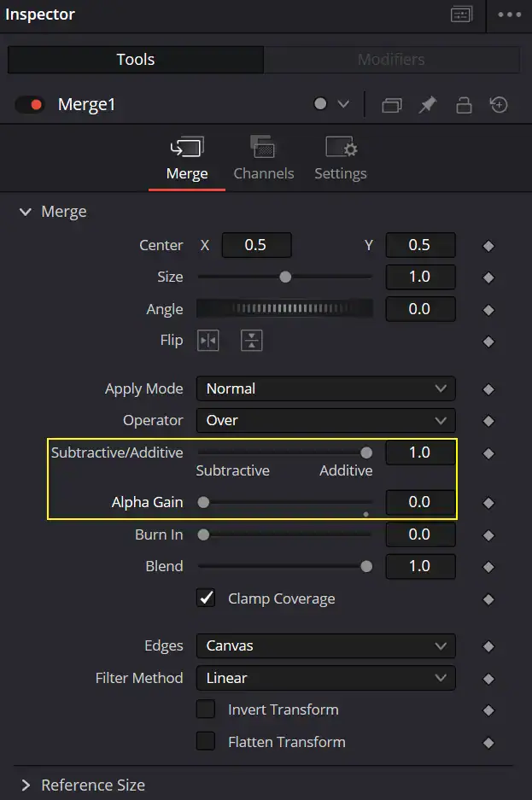
Task: Open the Filter Method dropdown
Action: click(x=326, y=678)
